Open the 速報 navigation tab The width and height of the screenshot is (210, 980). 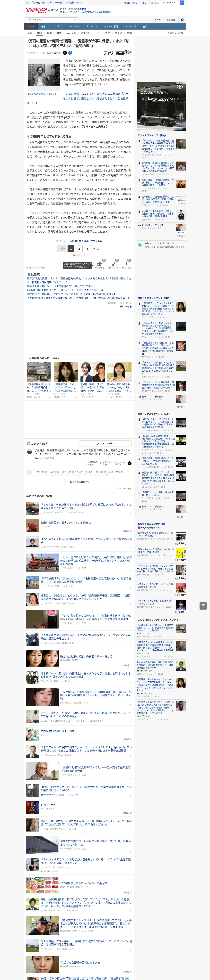(43, 27)
